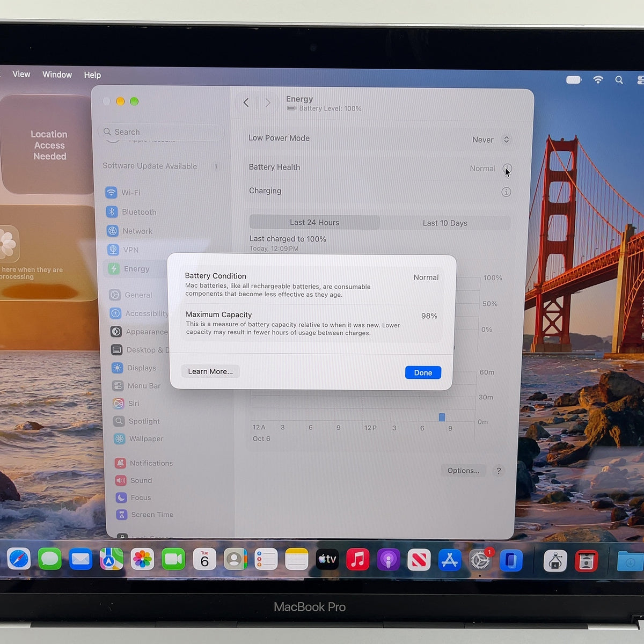Select the Last 24 Hours tab

[x=314, y=222]
